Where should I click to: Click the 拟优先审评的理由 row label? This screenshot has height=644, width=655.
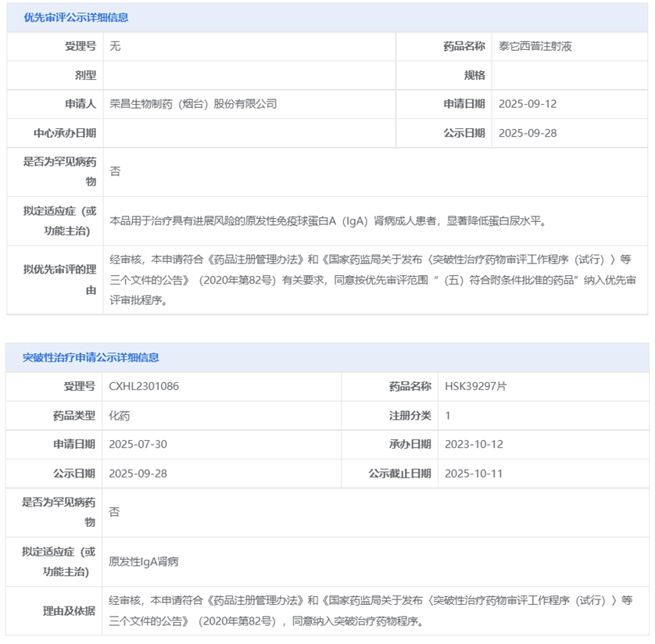60,280
